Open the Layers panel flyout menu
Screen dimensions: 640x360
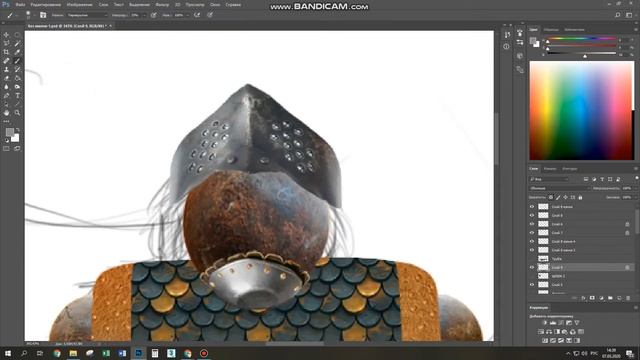coord(636,169)
